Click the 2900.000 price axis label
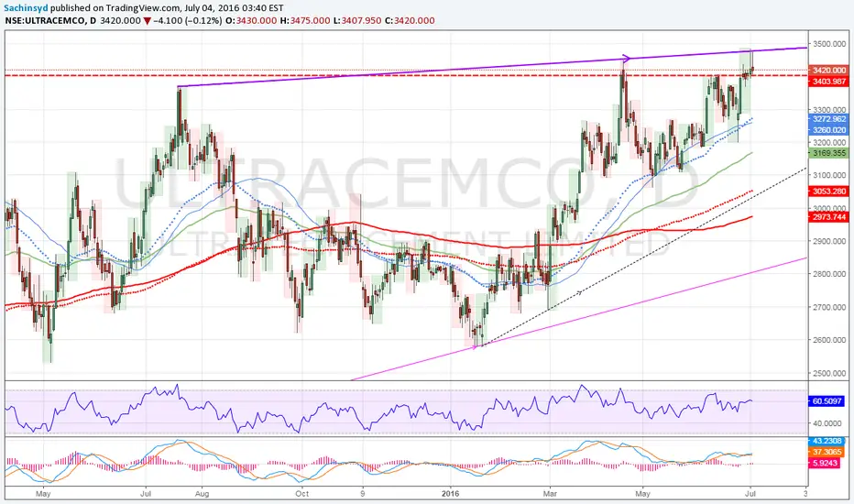854x504 pixels. [x=830, y=241]
